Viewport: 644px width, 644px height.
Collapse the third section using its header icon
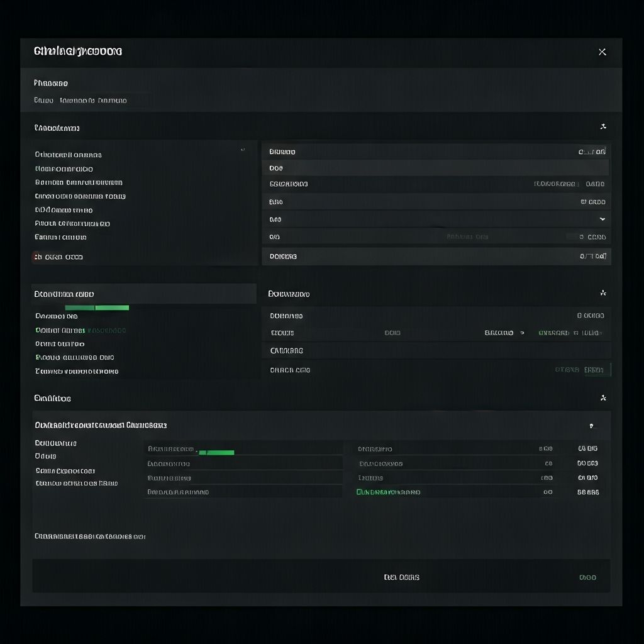pos(602,398)
